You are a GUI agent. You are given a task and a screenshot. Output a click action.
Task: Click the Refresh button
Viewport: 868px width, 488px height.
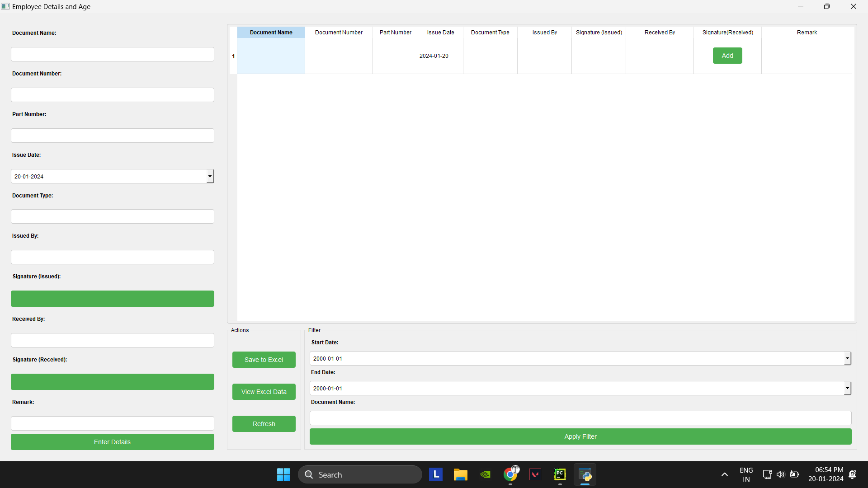coord(264,424)
